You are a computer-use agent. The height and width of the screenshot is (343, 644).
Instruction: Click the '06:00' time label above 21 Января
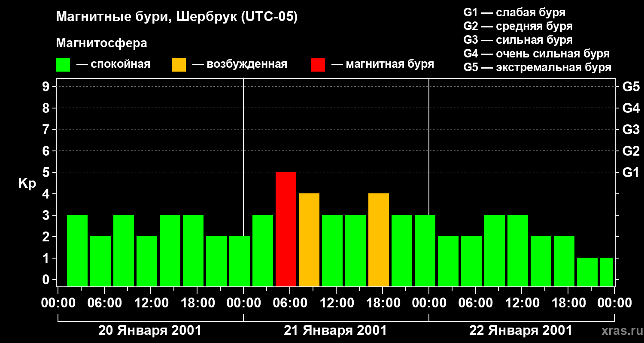[x=289, y=303]
